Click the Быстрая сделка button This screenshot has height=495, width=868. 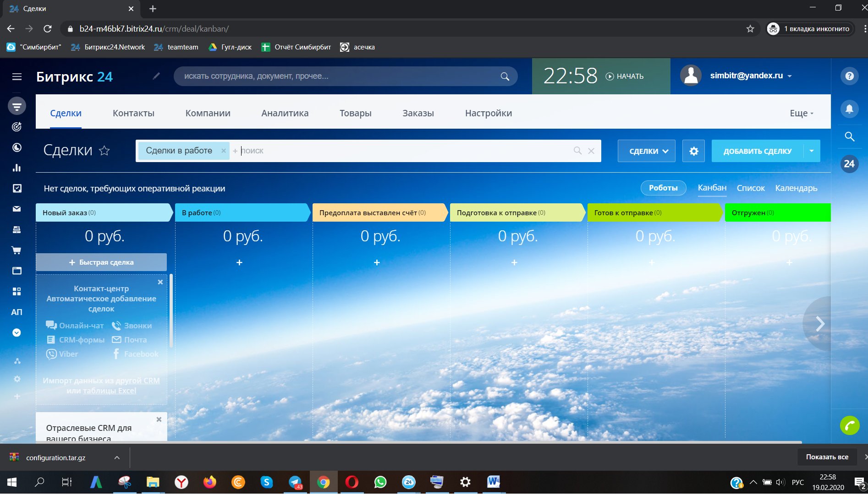tap(101, 262)
